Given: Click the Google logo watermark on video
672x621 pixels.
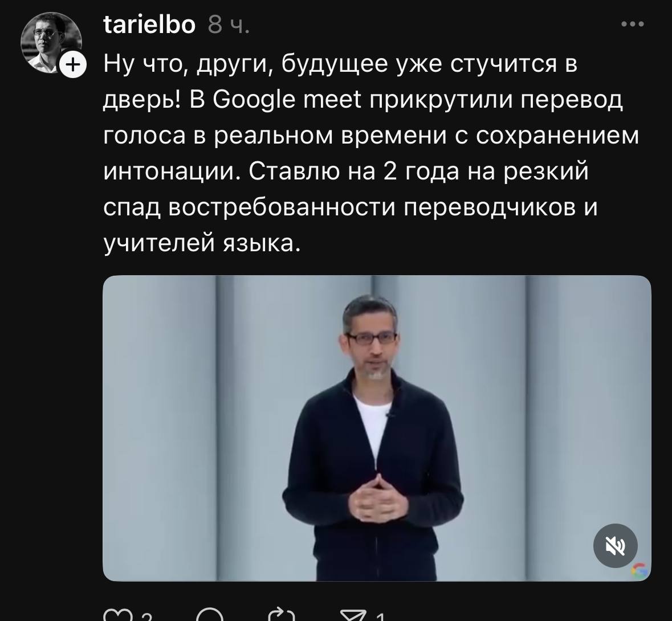Looking at the screenshot, I should (x=640, y=570).
